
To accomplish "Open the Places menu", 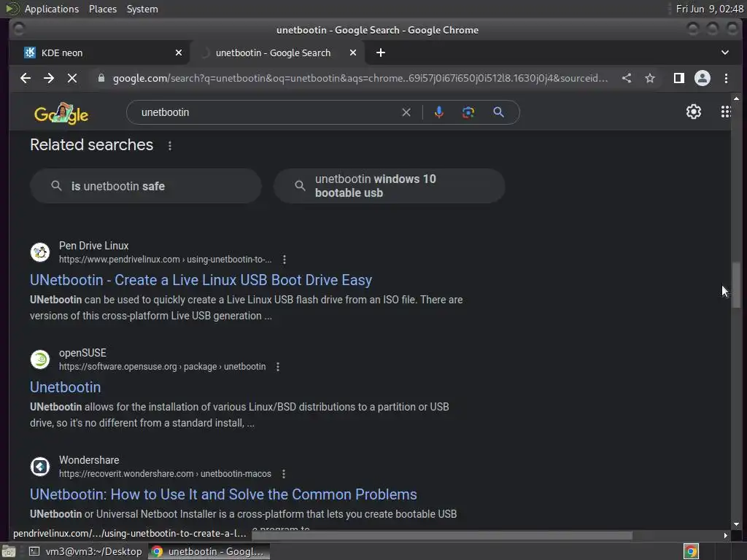I will point(103,9).
